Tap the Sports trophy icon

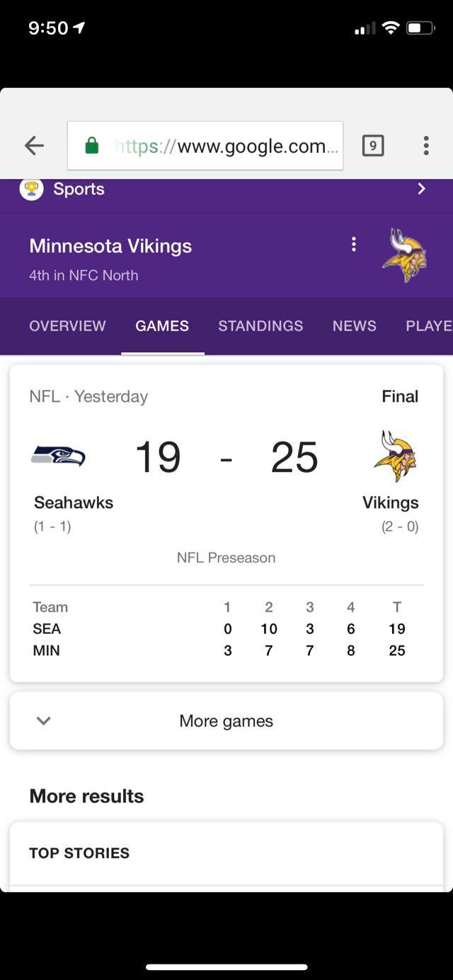(x=31, y=189)
